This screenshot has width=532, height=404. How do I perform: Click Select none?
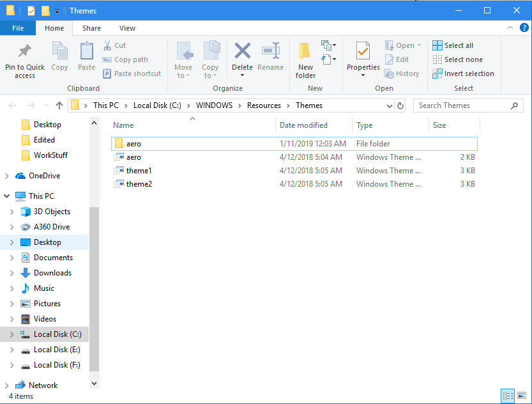tap(458, 59)
